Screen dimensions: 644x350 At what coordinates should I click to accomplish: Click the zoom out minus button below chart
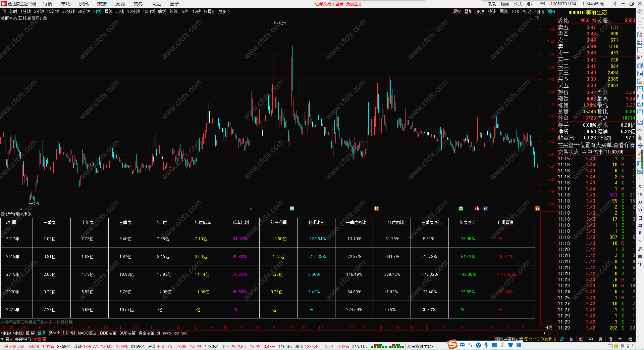point(553,333)
